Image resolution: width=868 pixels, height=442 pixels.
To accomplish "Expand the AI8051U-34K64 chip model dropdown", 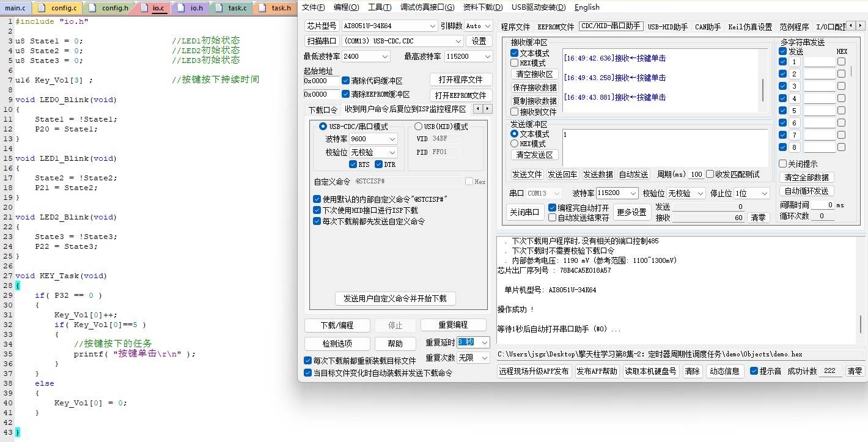I will 433,26.
